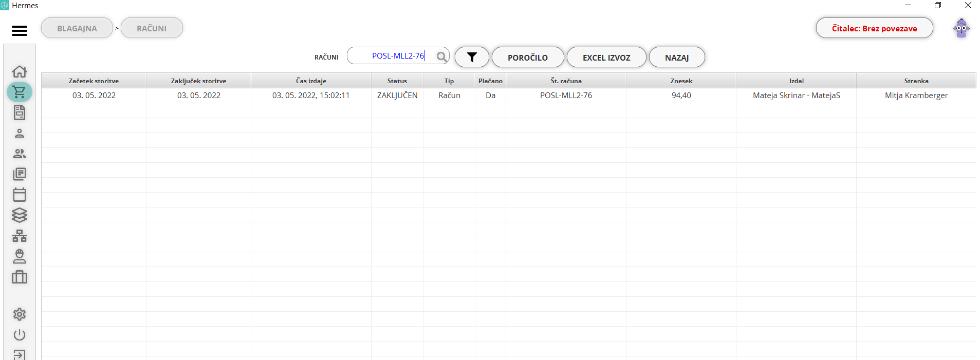Sort by Zaključek storitve column header

198,81
